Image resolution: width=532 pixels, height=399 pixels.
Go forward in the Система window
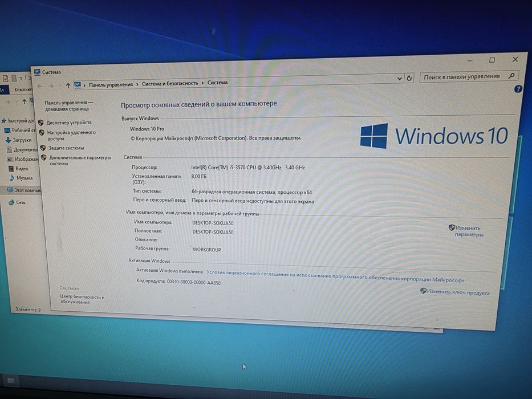51,86
